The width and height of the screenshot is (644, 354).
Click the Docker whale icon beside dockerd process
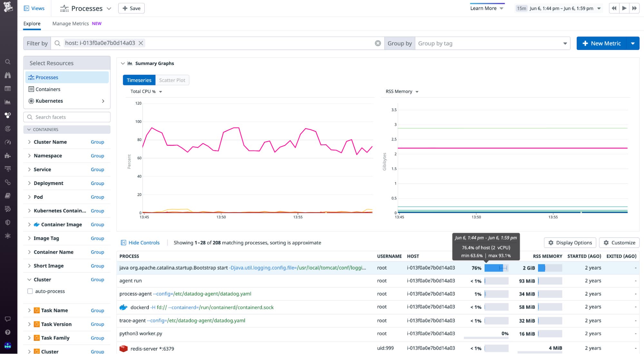[123, 307]
